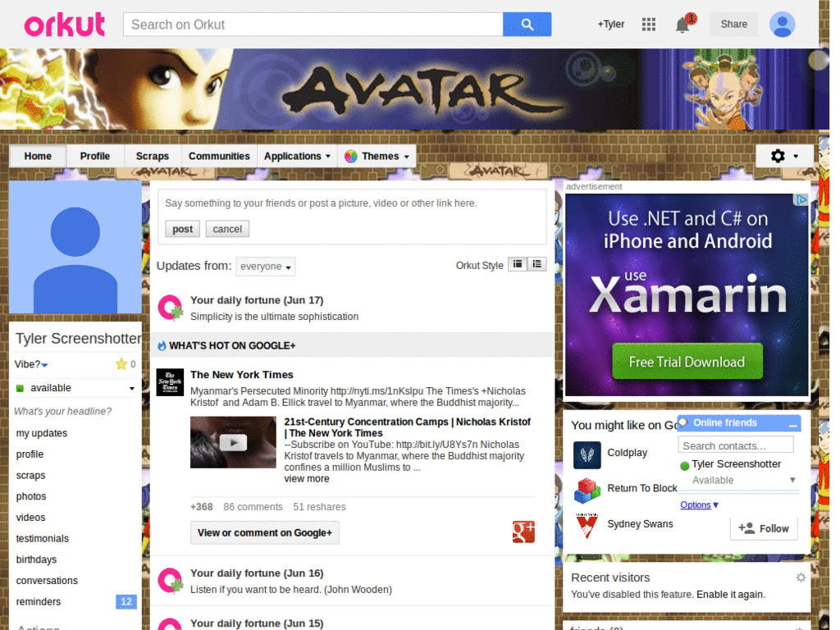Click the AdChoices icon on the ad

pos(801,200)
